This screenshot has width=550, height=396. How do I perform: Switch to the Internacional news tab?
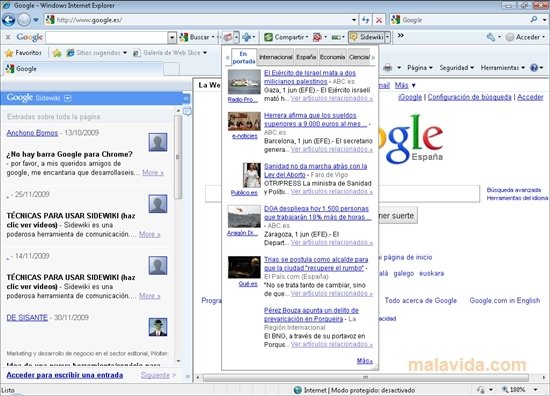point(275,57)
